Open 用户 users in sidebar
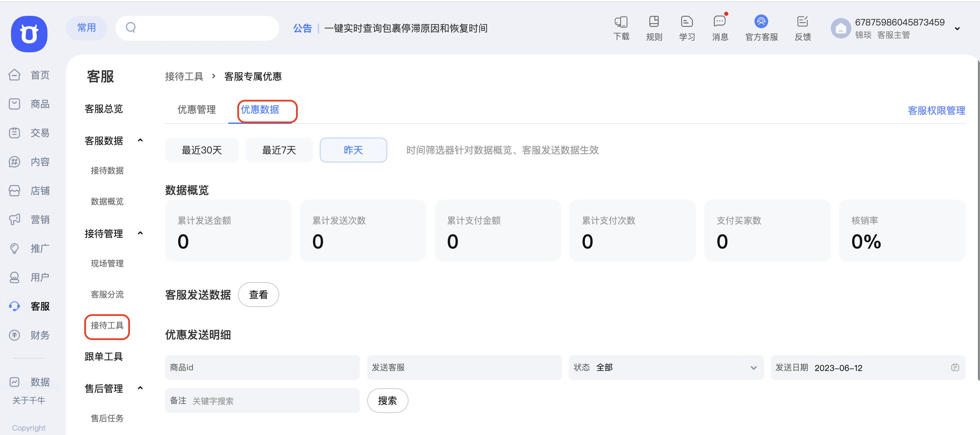980x435 pixels. coord(29,277)
